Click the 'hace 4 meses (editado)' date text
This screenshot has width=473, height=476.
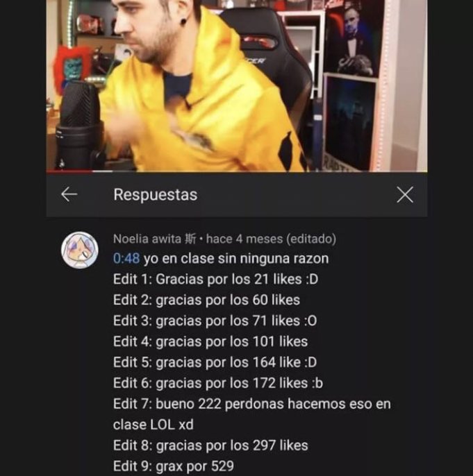[x=272, y=239]
